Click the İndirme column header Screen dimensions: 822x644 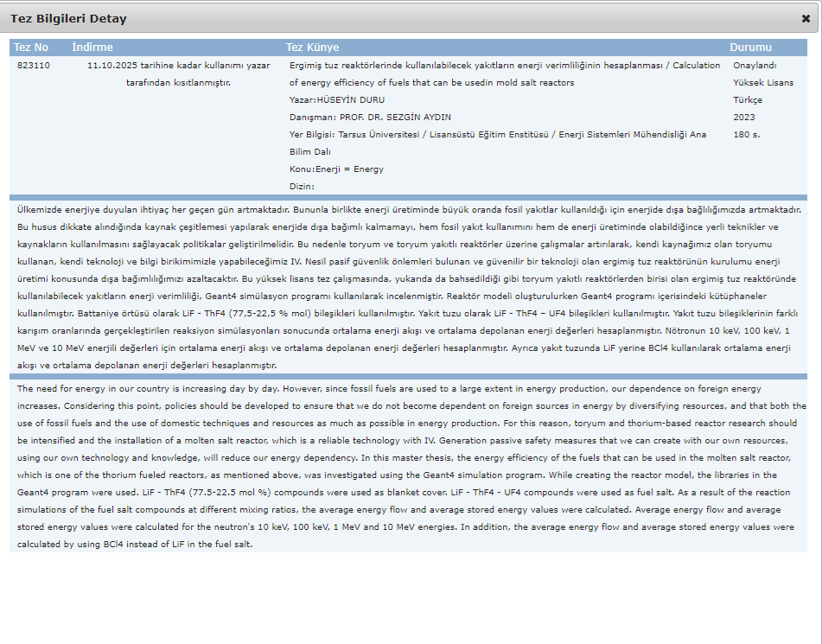pyautogui.click(x=92, y=48)
